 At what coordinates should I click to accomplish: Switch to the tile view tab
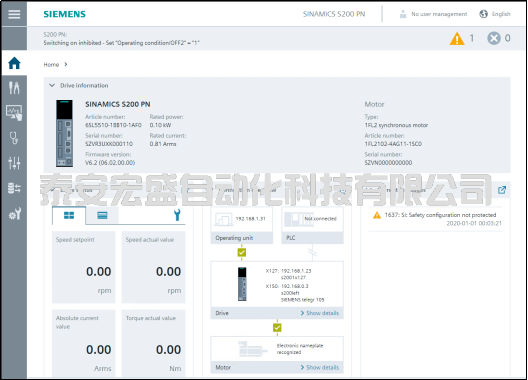point(69,215)
